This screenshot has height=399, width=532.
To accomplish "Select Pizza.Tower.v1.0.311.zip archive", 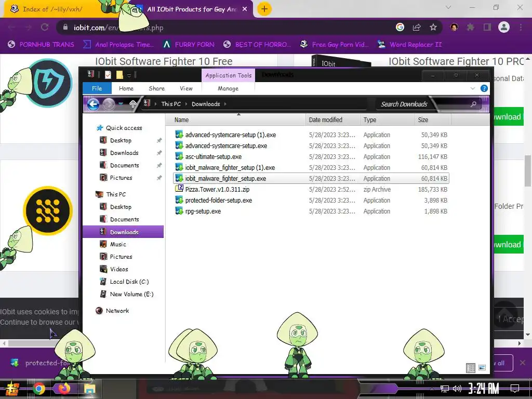I will point(311,189).
